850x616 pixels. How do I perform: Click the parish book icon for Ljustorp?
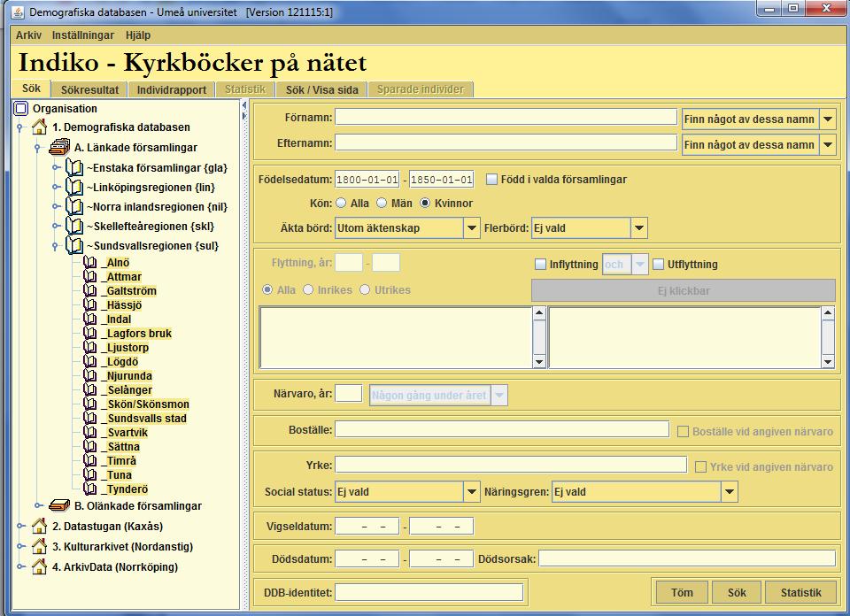click(90, 347)
